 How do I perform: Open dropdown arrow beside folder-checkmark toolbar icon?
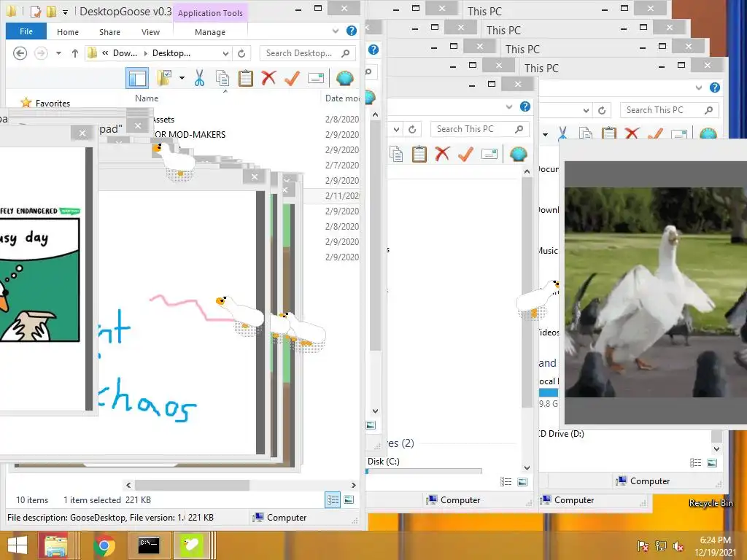pyautogui.click(x=182, y=77)
